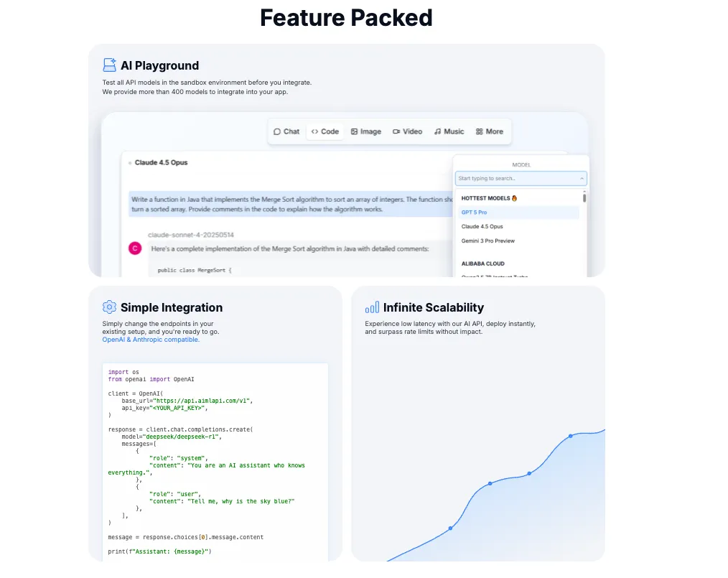The height and width of the screenshot is (578, 728).
Task: Click the image icon in tab bar
Action: (x=354, y=131)
